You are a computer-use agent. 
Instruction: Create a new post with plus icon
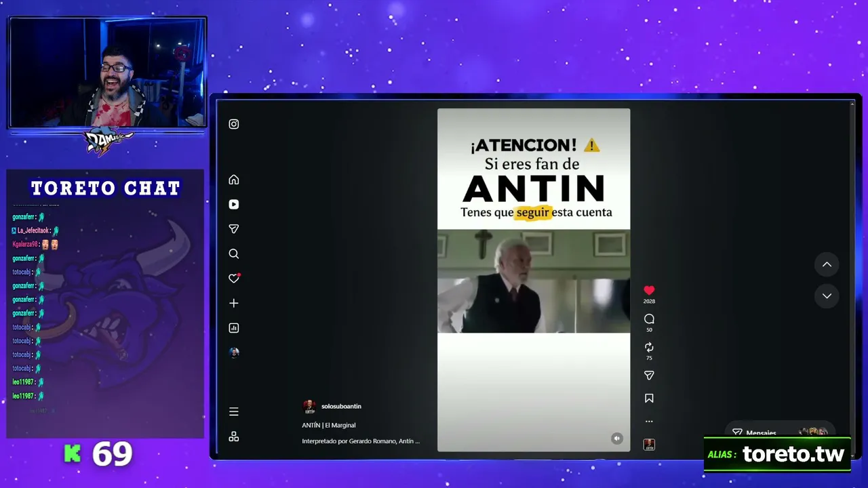(x=234, y=303)
